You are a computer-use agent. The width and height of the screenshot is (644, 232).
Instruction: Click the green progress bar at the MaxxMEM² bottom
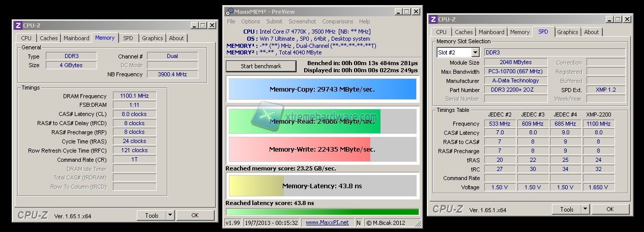pyautogui.click(x=322, y=212)
